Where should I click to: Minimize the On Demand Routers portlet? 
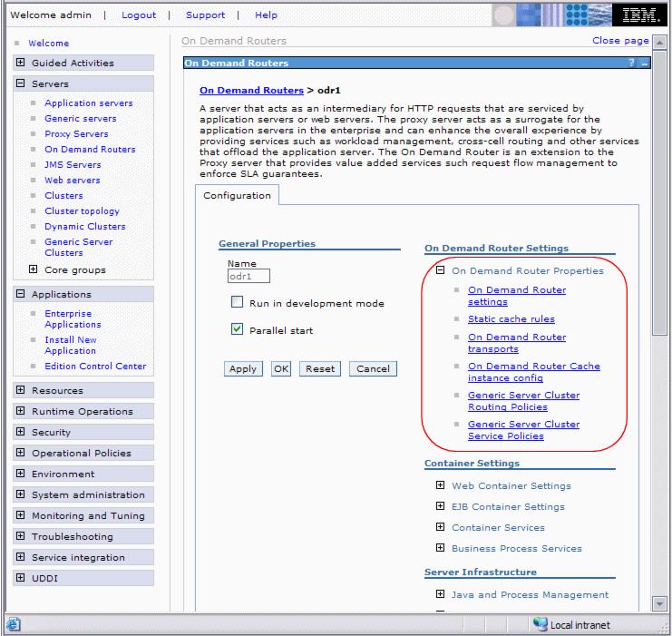pyautogui.click(x=644, y=64)
